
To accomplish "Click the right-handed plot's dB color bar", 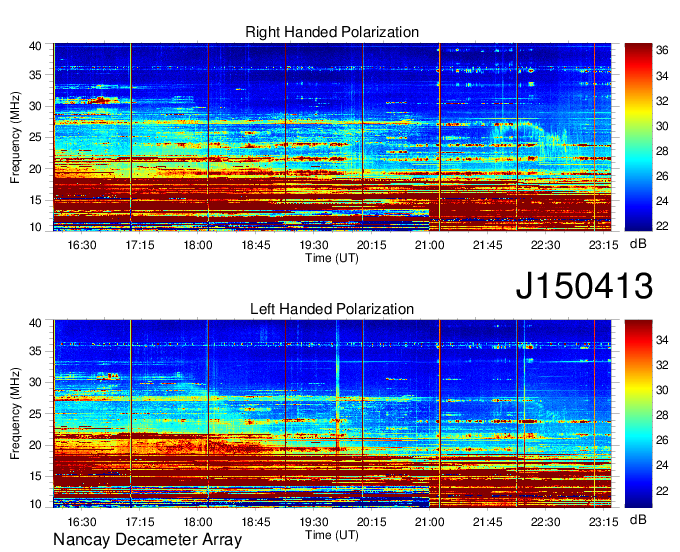I will coord(638,137).
